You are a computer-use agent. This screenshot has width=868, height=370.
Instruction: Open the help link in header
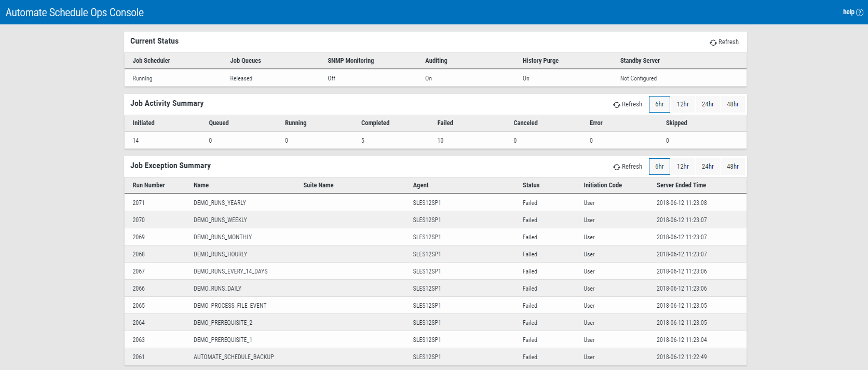coord(848,12)
